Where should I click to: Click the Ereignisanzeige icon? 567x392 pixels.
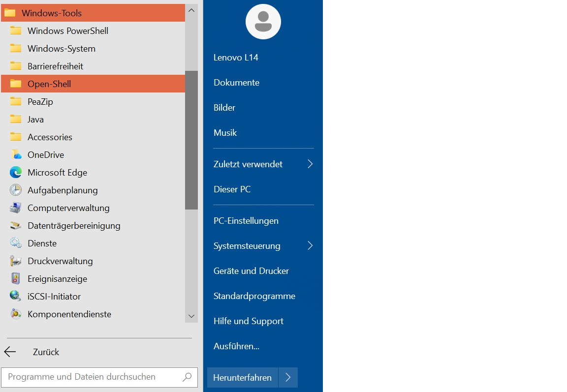(x=16, y=278)
